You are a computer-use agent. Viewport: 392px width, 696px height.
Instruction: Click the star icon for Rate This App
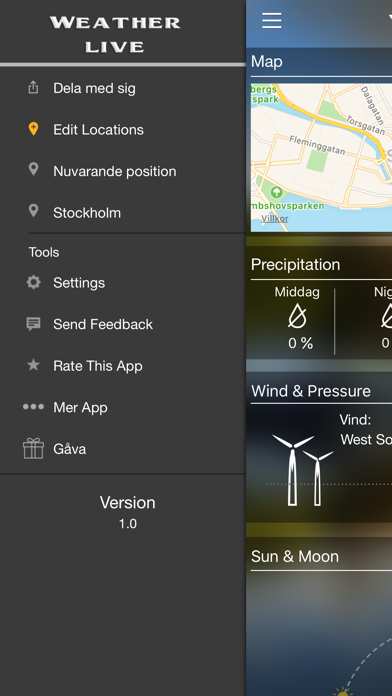[33, 365]
